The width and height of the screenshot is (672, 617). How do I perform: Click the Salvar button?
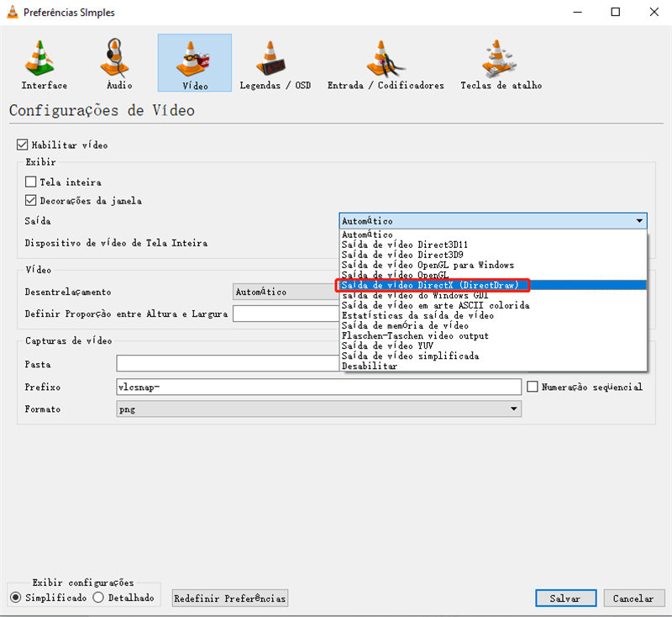(565, 598)
